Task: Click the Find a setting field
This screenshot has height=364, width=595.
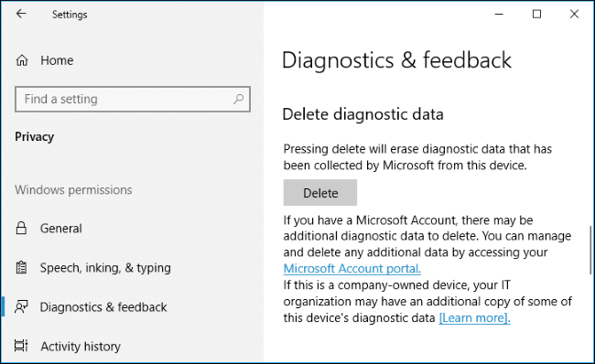Action: click(x=133, y=99)
